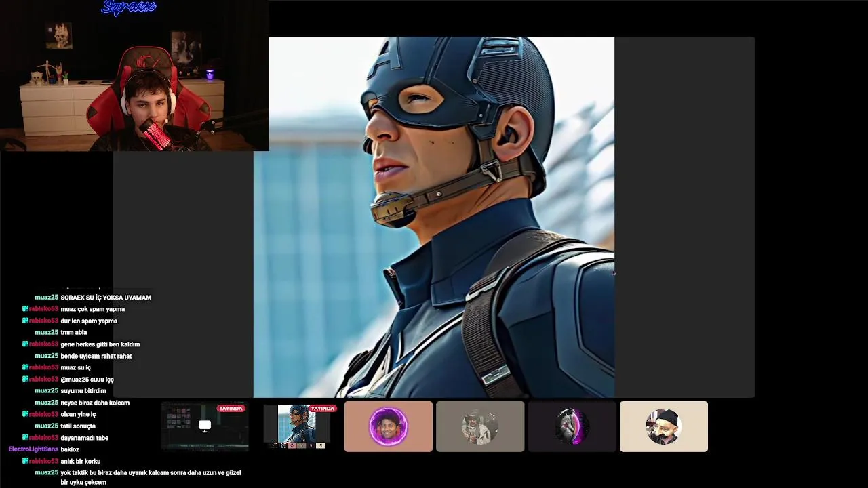Image resolution: width=868 pixels, height=488 pixels.
Task: Select the dark participant tile with magenta avatar
Action: pyautogui.click(x=572, y=426)
